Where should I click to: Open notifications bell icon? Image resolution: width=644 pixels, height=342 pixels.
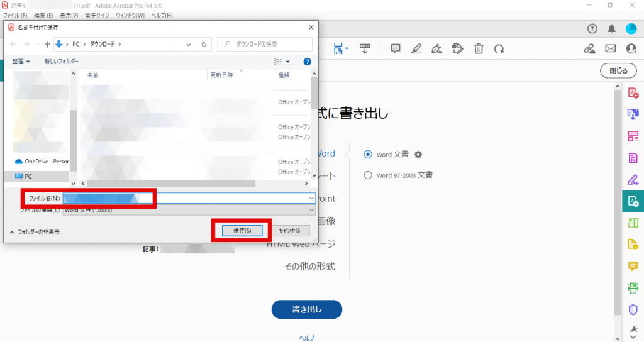pos(611,29)
